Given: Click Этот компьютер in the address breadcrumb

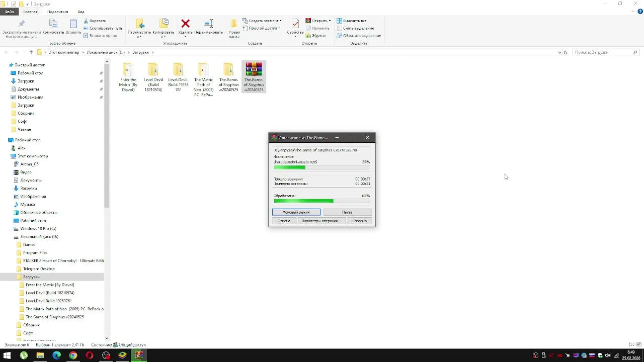Looking at the screenshot, I should point(64,52).
